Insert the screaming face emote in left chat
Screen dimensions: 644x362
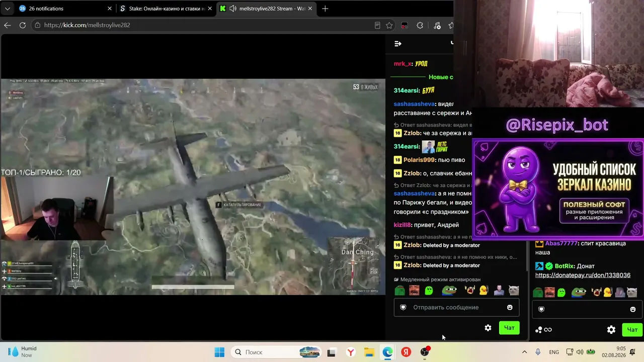[470, 290]
